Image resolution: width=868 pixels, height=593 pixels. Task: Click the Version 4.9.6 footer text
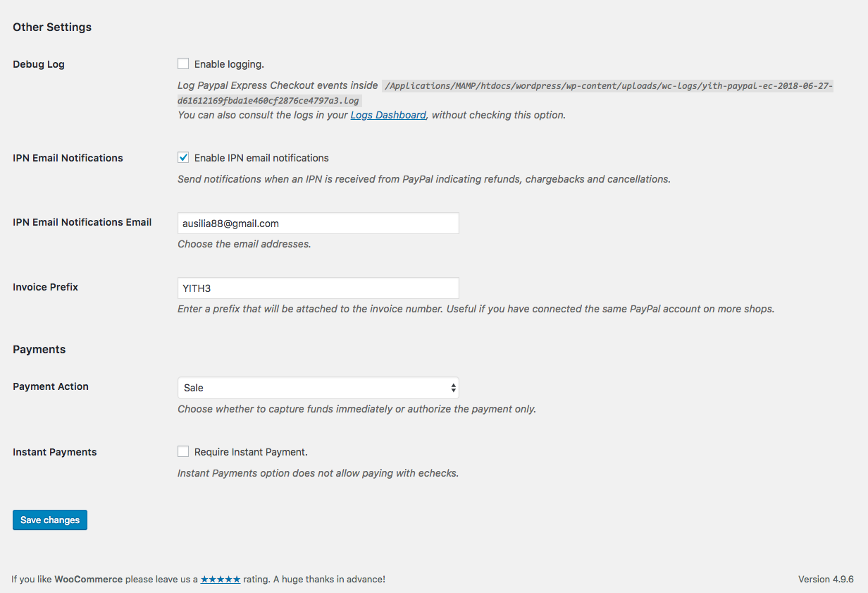pos(826,580)
